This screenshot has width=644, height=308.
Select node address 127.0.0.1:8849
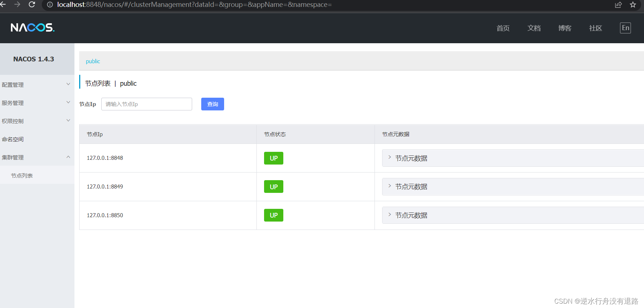pyautogui.click(x=105, y=186)
